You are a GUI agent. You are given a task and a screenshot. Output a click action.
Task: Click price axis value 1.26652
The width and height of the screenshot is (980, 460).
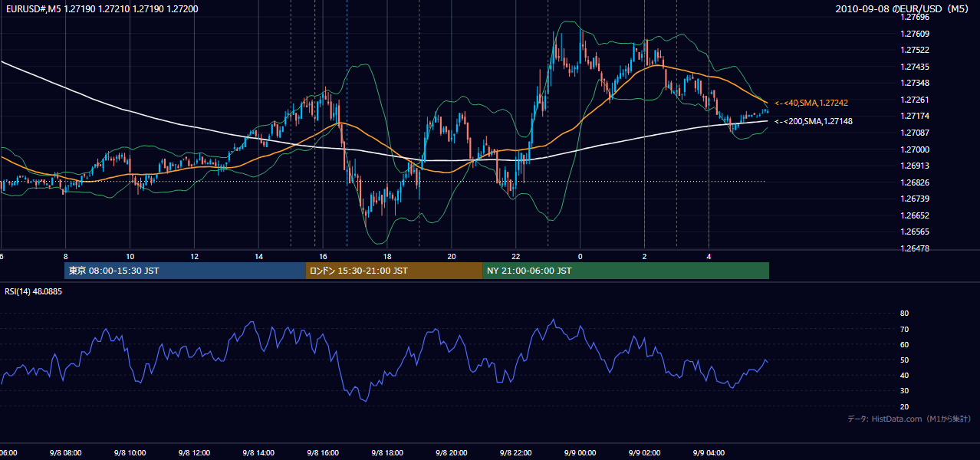(x=914, y=215)
